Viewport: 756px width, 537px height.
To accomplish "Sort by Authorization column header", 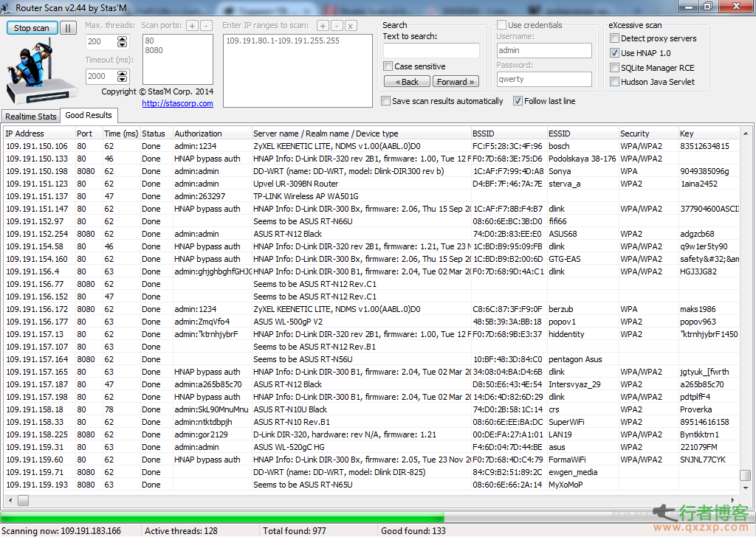I will 213,134.
